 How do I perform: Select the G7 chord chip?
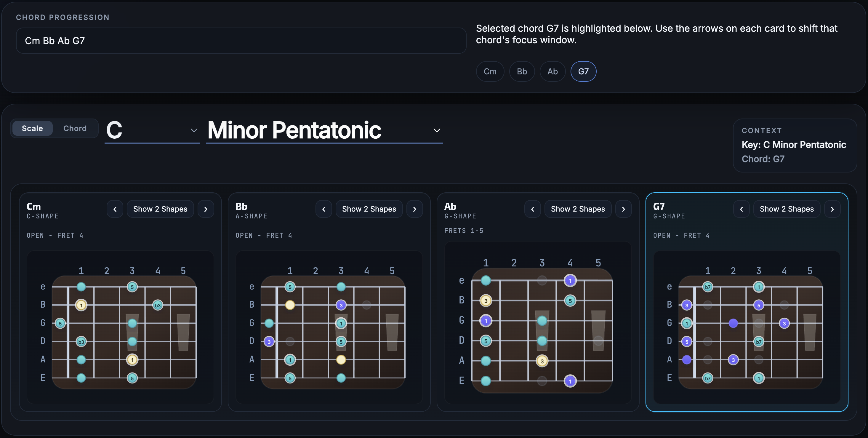click(x=584, y=71)
